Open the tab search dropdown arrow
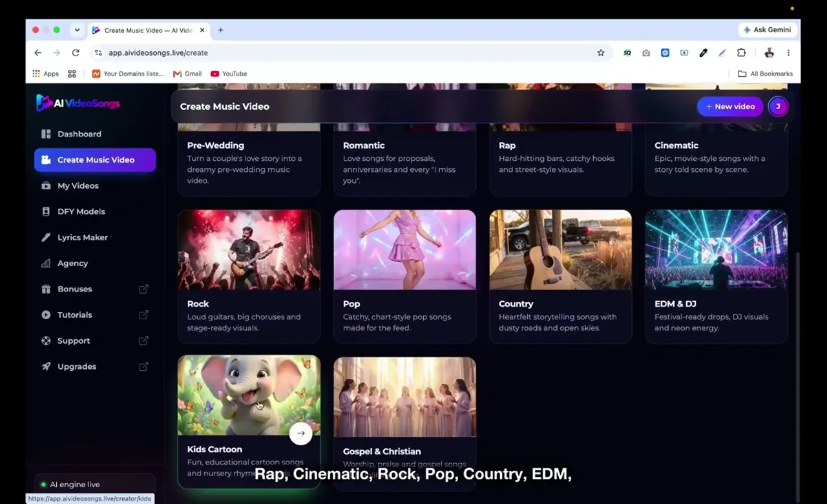This screenshot has height=504, width=827. [77, 30]
